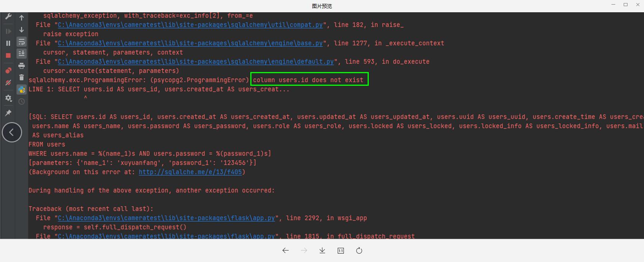Show image at 1:1 actual size
Image resolution: width=644 pixels, height=262 pixels.
[340, 251]
